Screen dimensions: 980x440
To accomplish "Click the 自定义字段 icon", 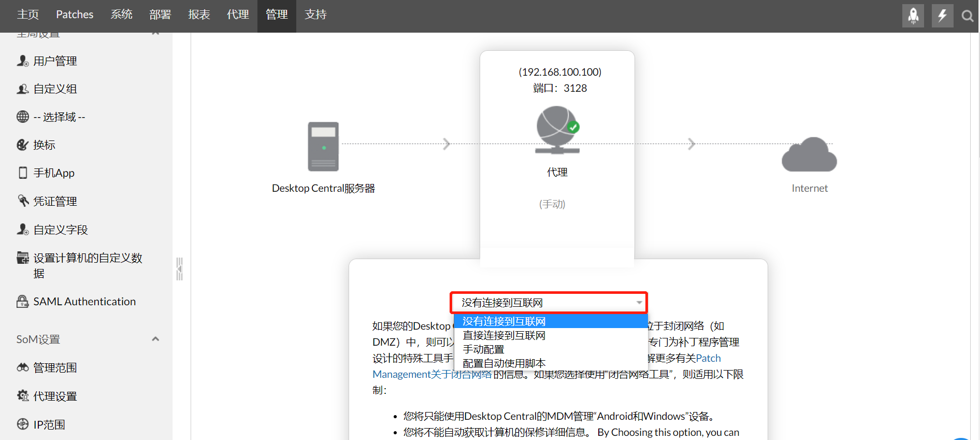I will (23, 229).
